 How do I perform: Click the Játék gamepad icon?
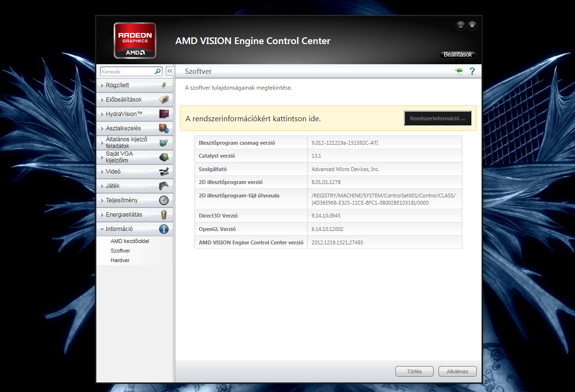pos(163,186)
